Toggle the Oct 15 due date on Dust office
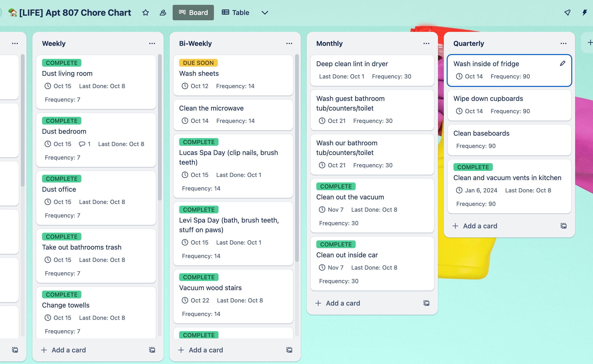Viewport: 593px width, 364px height. click(58, 202)
